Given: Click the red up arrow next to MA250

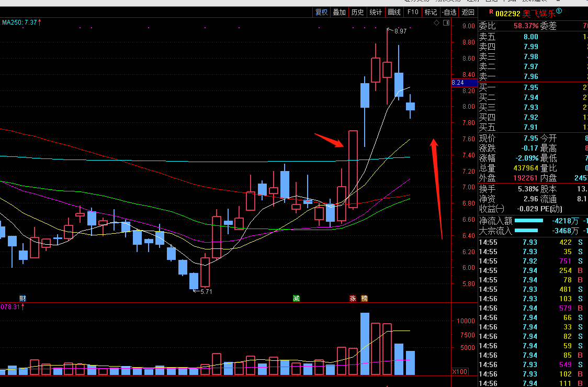Looking at the screenshot, I should pos(40,22).
